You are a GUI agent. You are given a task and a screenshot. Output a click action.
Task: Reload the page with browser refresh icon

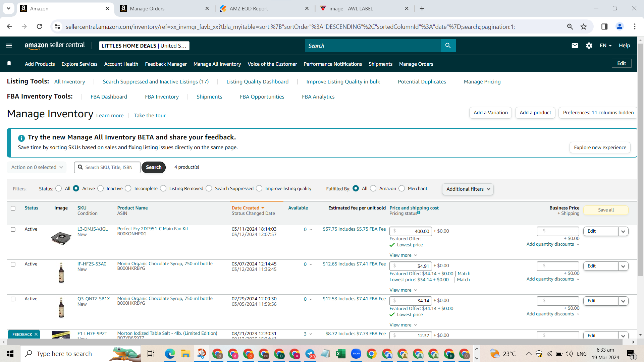click(39, 26)
